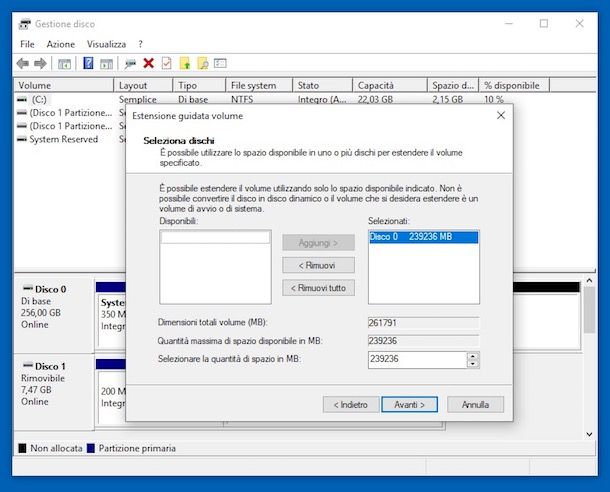Click the folder search toolbar icon
The height and width of the screenshot is (492, 610).
(202, 63)
